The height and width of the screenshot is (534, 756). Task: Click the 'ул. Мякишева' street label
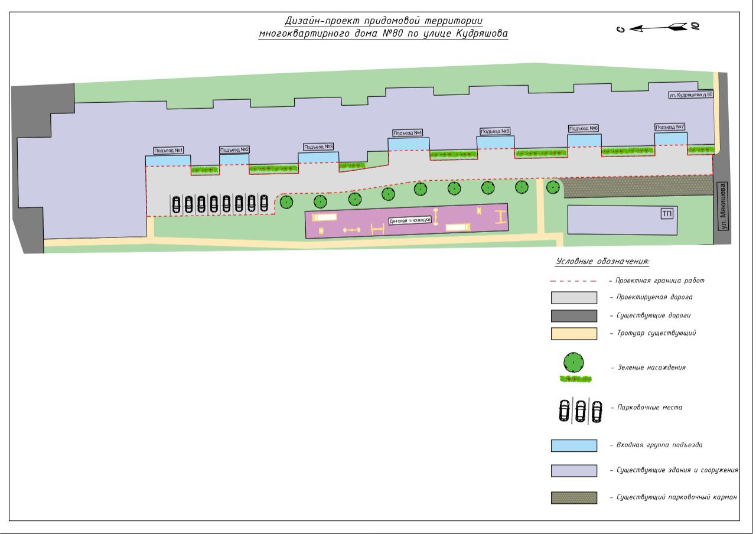point(722,206)
